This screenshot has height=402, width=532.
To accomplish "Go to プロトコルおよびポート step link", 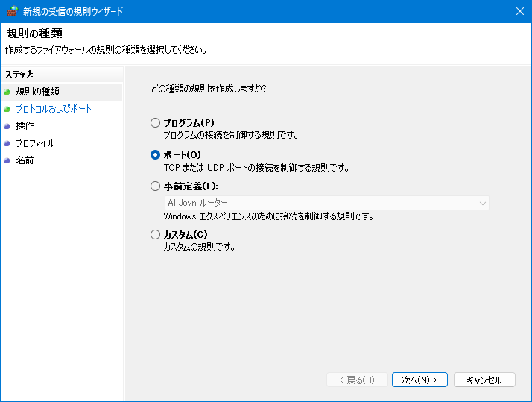I will 54,109.
